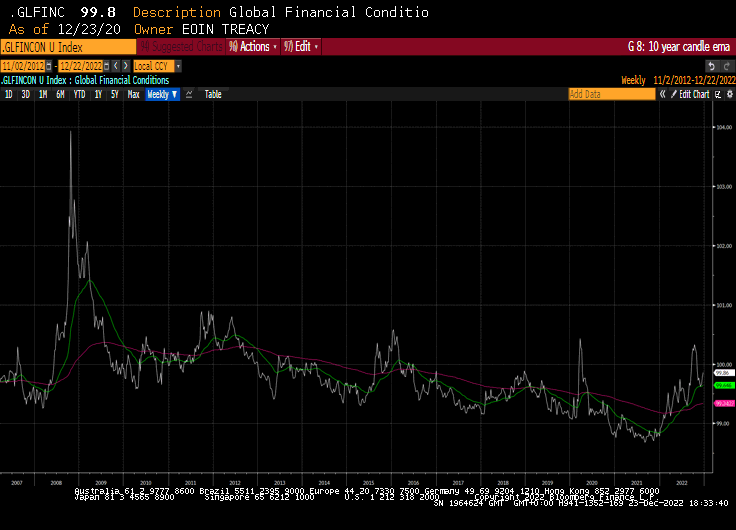Click the Weekly 11/2/2012-12/22/2022 range text
This screenshot has width=736, height=530.
click(678, 80)
